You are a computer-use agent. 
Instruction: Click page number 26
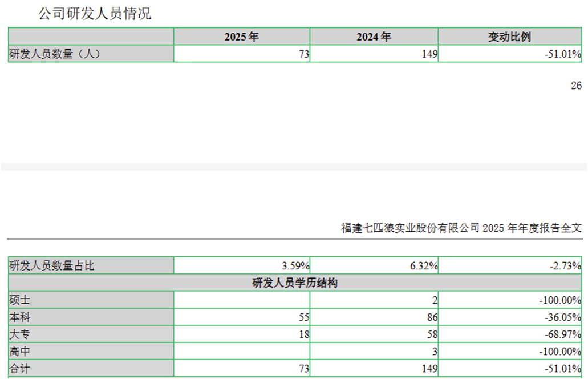[x=576, y=86]
